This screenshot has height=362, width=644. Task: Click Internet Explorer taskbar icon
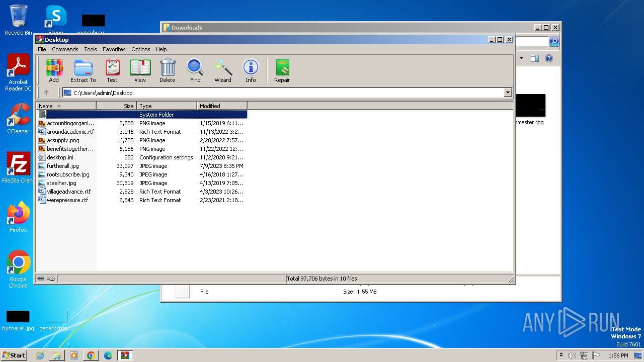tap(40, 355)
